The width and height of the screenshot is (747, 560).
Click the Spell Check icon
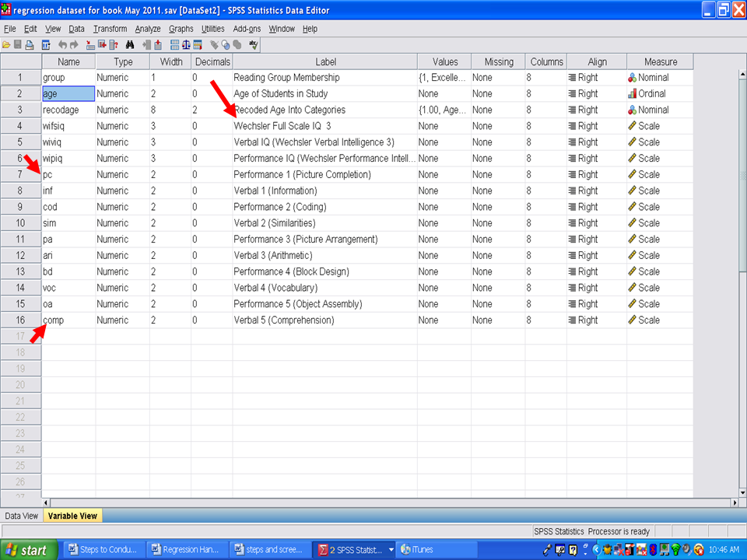click(253, 45)
